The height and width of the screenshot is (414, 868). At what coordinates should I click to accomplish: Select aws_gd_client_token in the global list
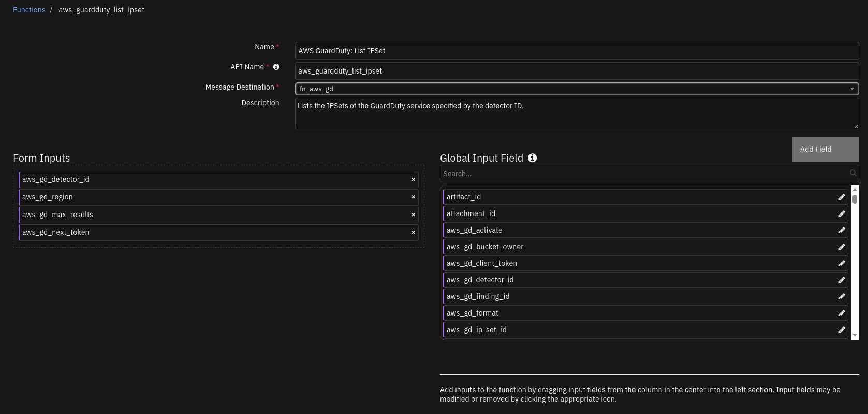(x=645, y=263)
